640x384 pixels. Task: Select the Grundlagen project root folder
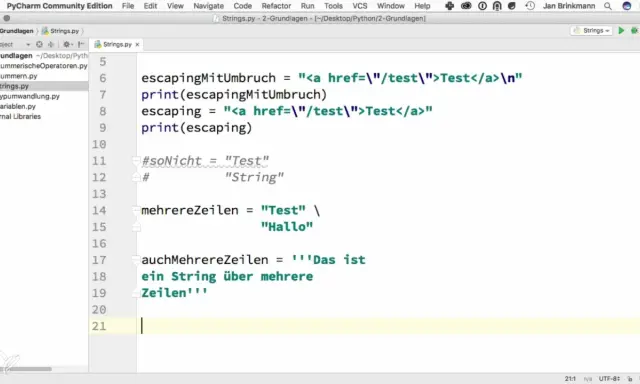point(44,55)
